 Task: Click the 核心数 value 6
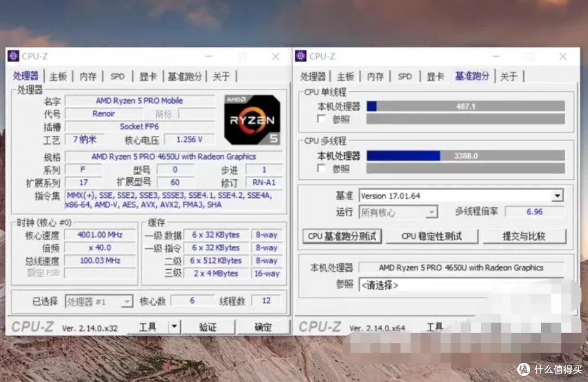click(192, 301)
